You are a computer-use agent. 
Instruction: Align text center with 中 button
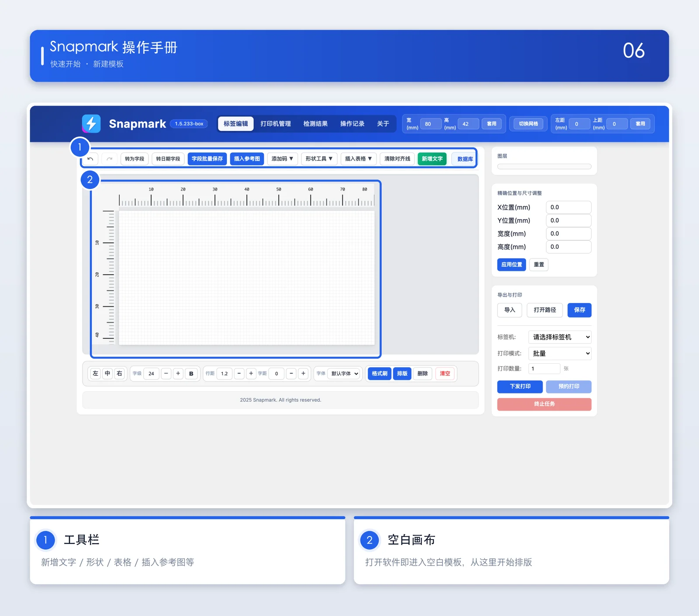click(107, 374)
